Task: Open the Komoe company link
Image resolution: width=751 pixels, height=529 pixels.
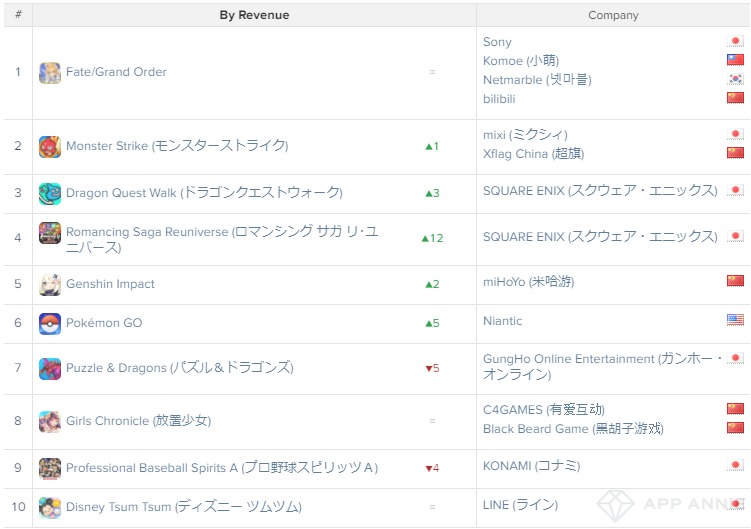Action: coord(521,61)
